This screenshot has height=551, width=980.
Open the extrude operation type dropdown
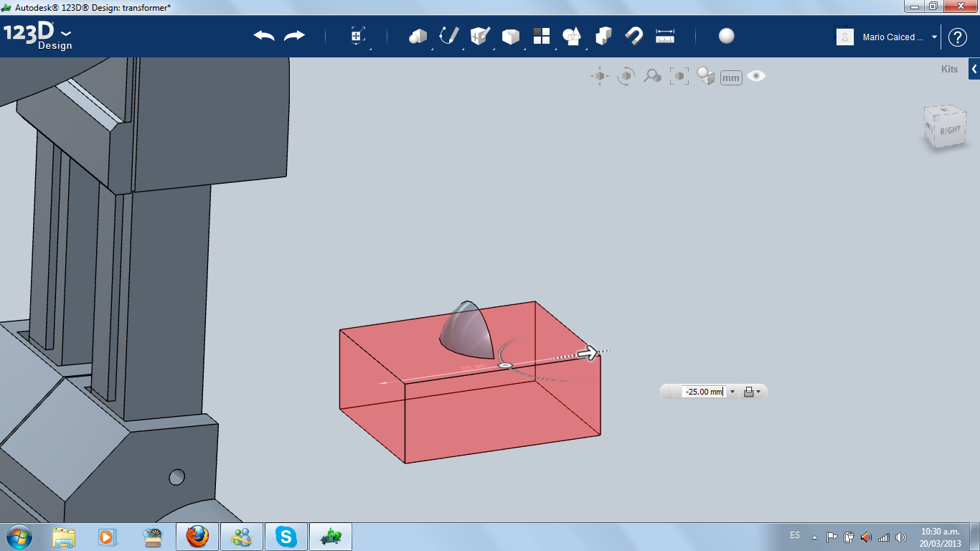pyautogui.click(x=752, y=392)
